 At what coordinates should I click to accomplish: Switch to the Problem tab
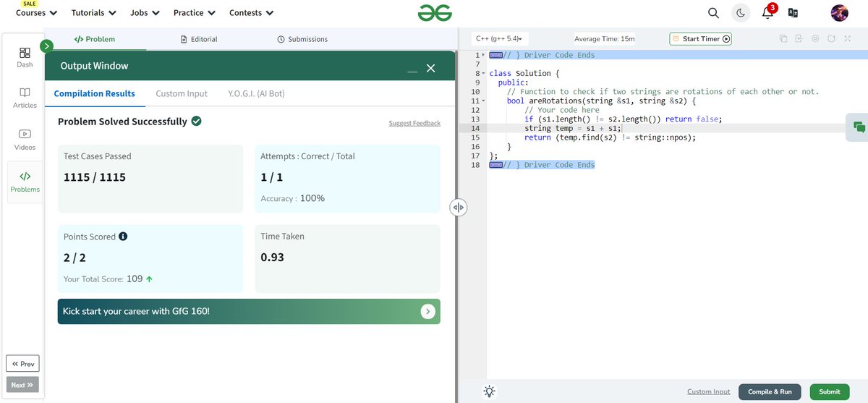coord(95,39)
